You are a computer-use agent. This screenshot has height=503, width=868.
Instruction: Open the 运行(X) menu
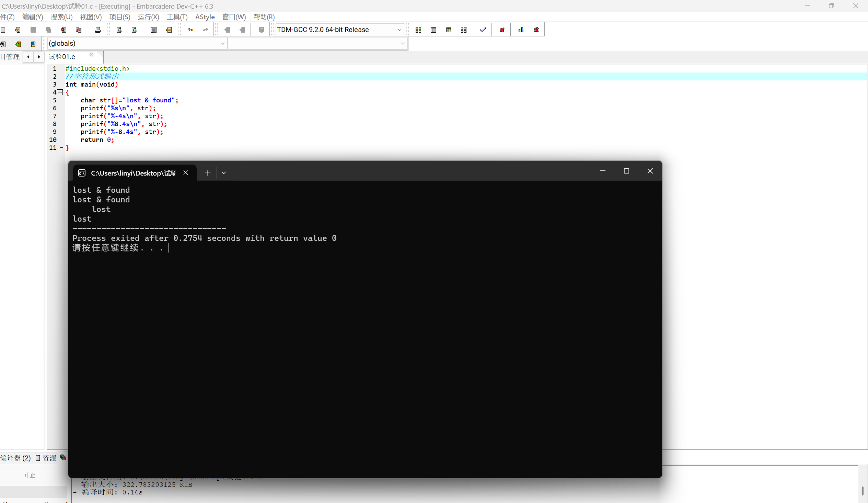click(148, 17)
